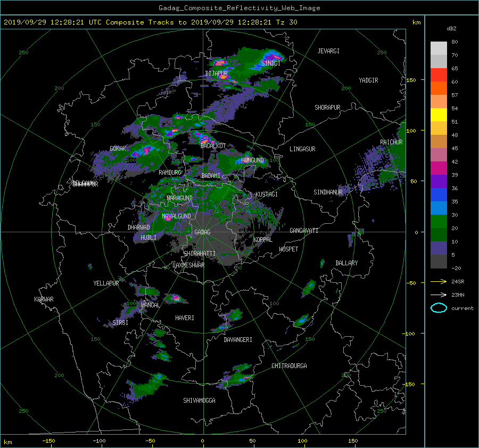This screenshot has height=448, width=479.
Task: Select the blue 35 dBZ color swatch
Action: coord(439,195)
